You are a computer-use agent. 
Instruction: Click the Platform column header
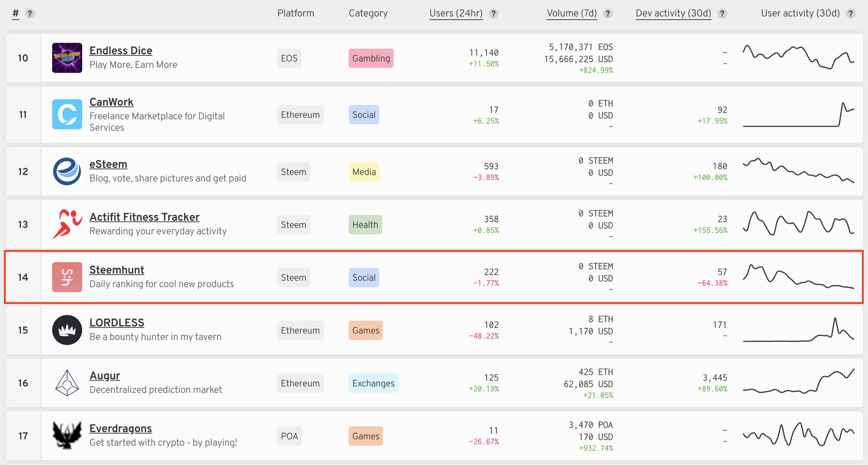296,14
